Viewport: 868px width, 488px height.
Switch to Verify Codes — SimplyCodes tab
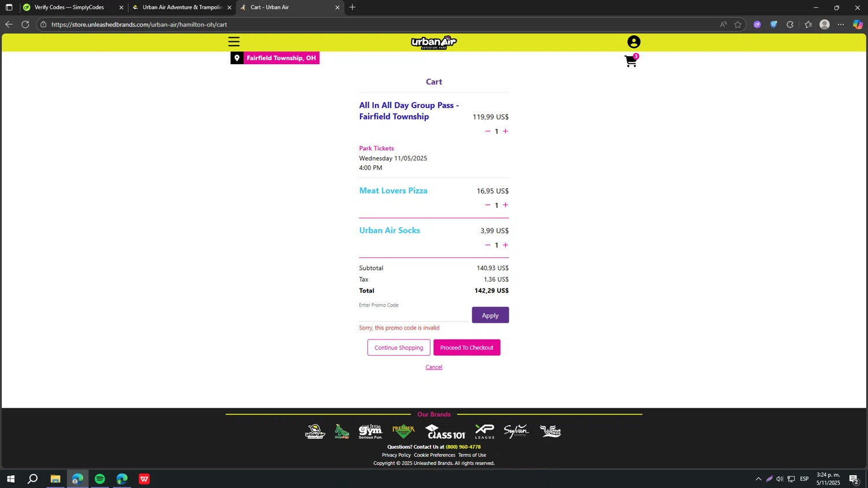tap(69, 8)
